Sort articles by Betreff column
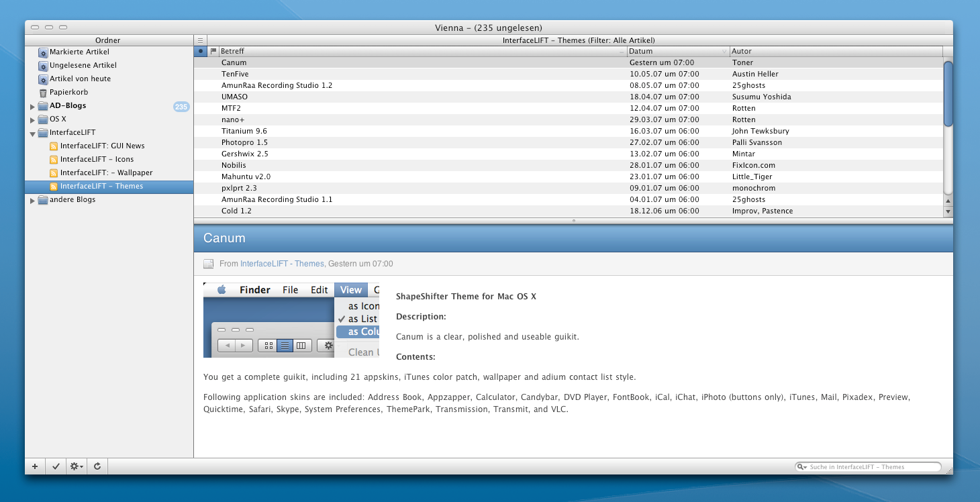Image resolution: width=980 pixels, height=502 pixels. pos(423,51)
